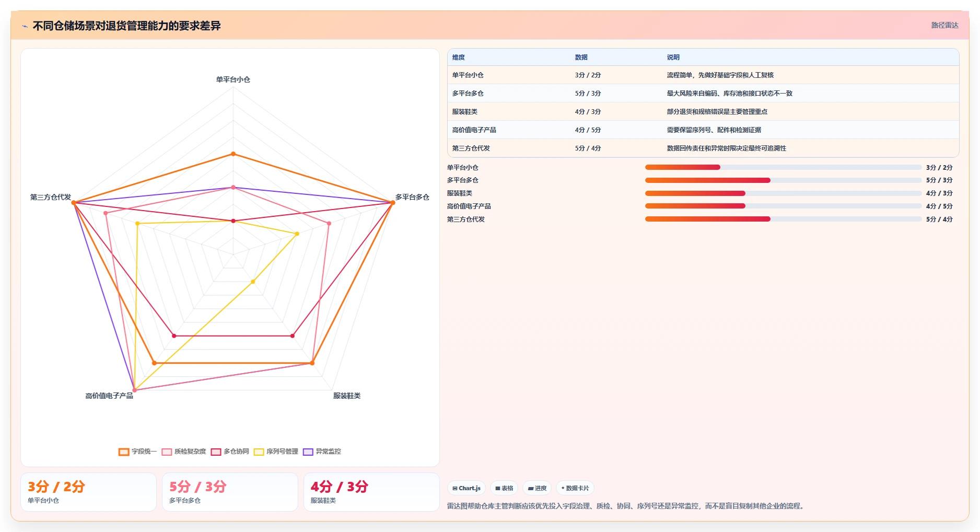
Task: Click the 部分退货和规格错误是主要管理重点 description
Action: [717, 112]
